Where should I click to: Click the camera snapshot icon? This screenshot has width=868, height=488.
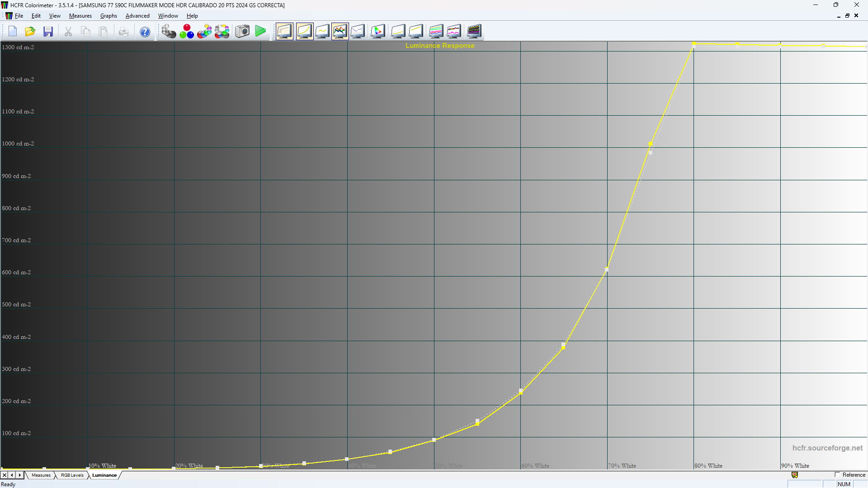242,31
